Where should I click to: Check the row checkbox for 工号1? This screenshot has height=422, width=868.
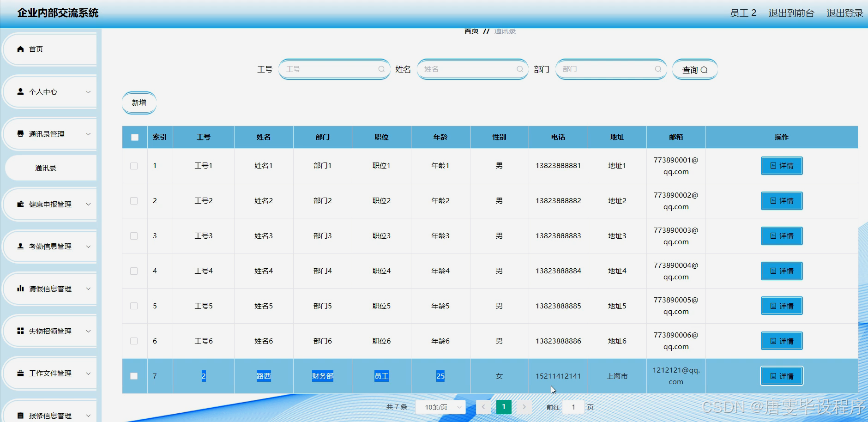[x=134, y=166]
